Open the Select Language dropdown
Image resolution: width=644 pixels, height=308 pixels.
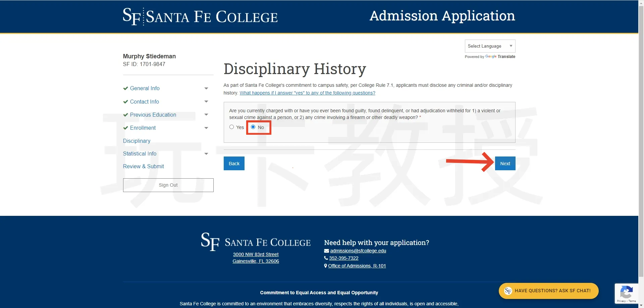[490, 46]
